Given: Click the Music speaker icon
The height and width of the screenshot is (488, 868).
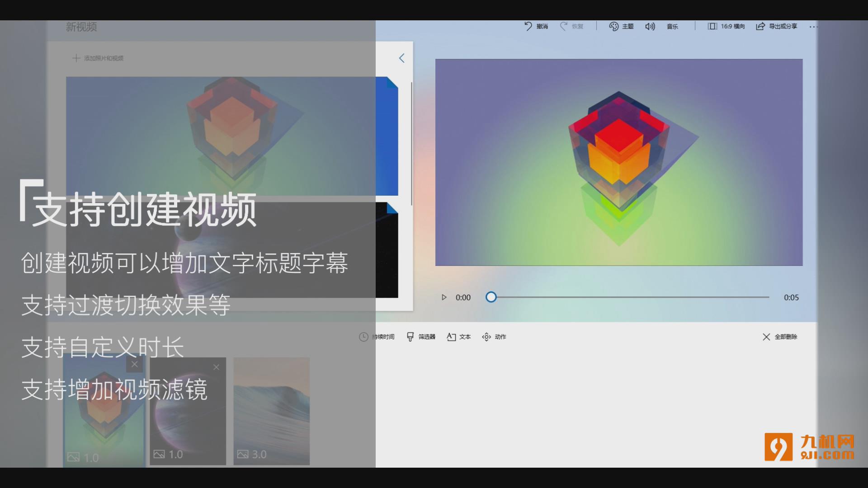Looking at the screenshot, I should pyautogui.click(x=650, y=26).
